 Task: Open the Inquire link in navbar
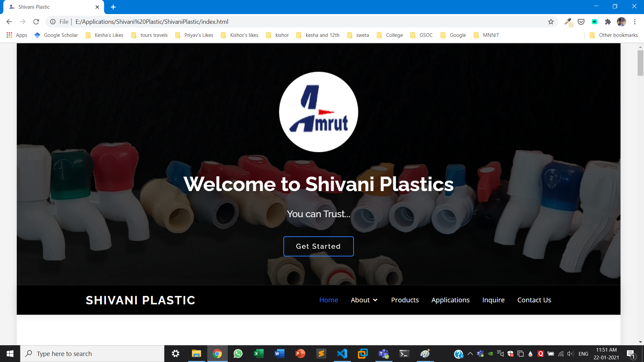(493, 300)
